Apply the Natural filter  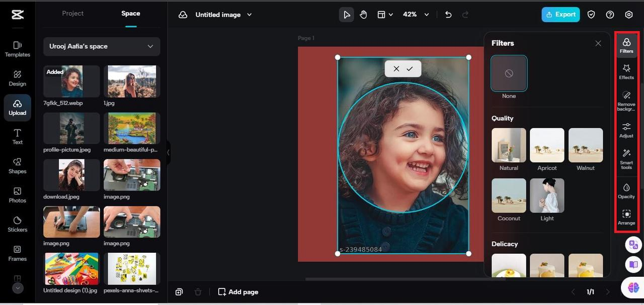[509, 145]
